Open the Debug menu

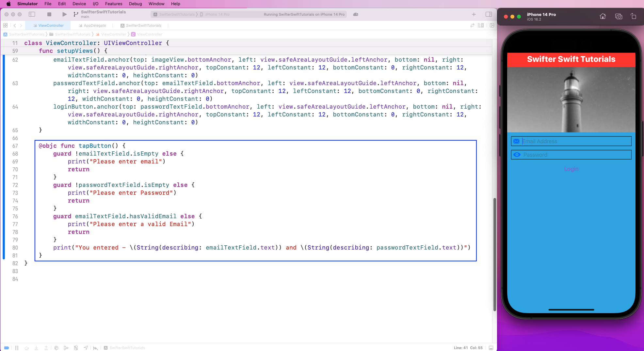click(135, 4)
